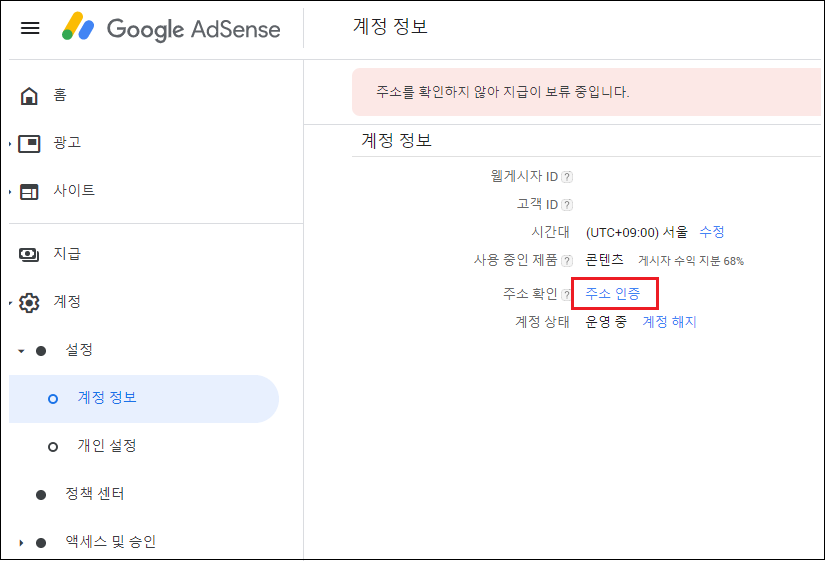Open help icon next to 웹게시자 ID

click(567, 177)
